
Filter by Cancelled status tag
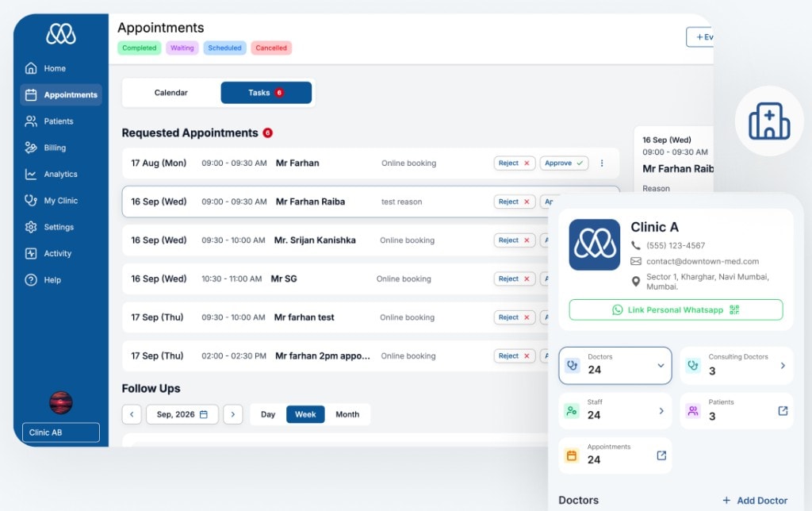tap(271, 48)
